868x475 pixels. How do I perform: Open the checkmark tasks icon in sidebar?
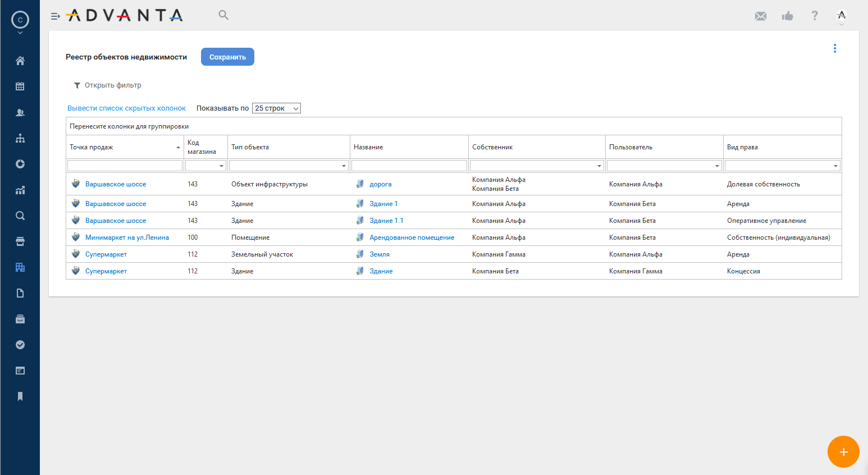20,345
